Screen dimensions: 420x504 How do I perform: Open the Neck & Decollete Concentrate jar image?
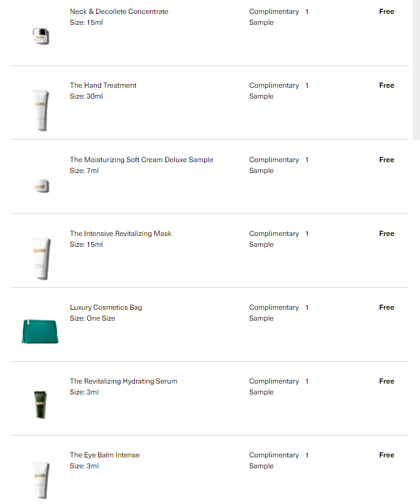(41, 36)
